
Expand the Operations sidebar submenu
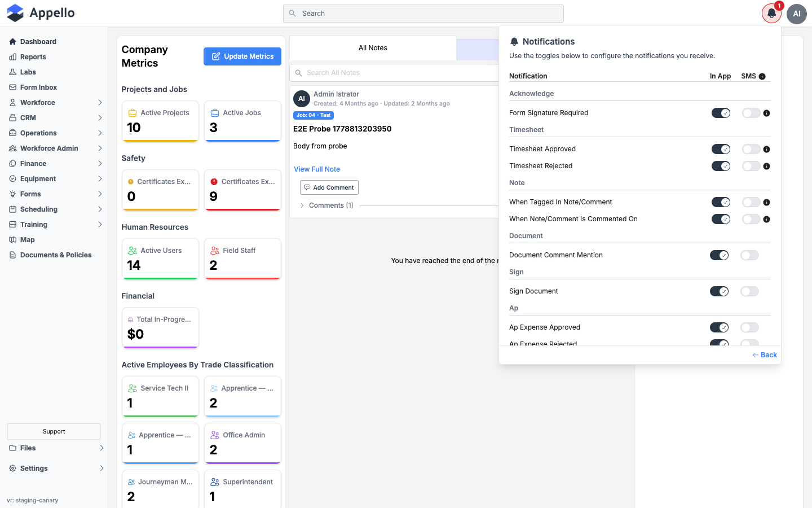[x=100, y=133]
